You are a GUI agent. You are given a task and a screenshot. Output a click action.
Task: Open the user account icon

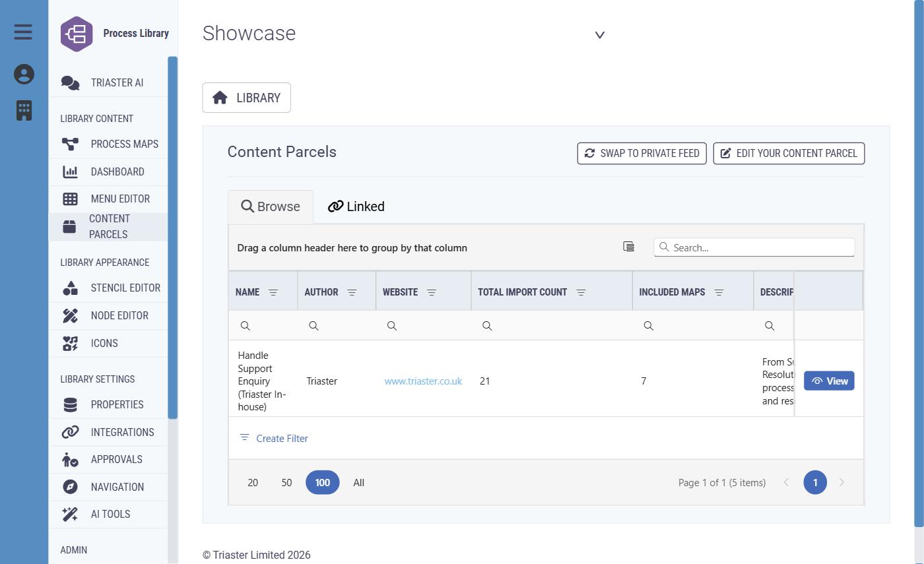(x=24, y=74)
